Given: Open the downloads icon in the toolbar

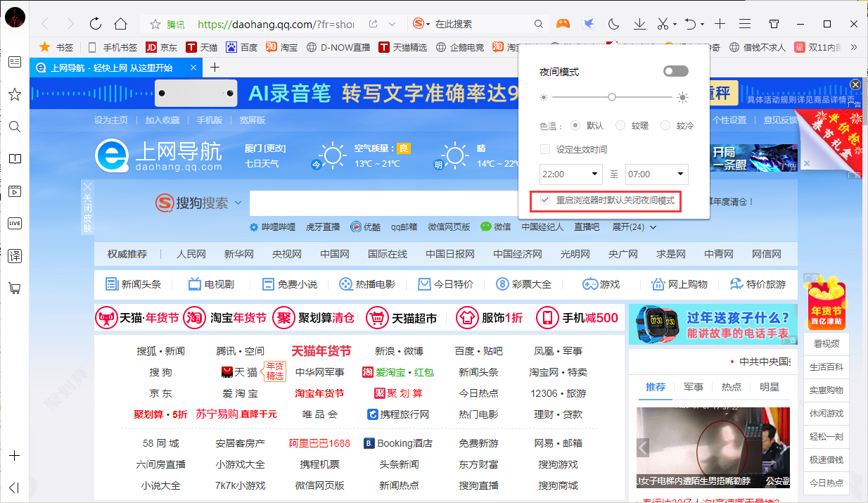Looking at the screenshot, I should click(639, 23).
